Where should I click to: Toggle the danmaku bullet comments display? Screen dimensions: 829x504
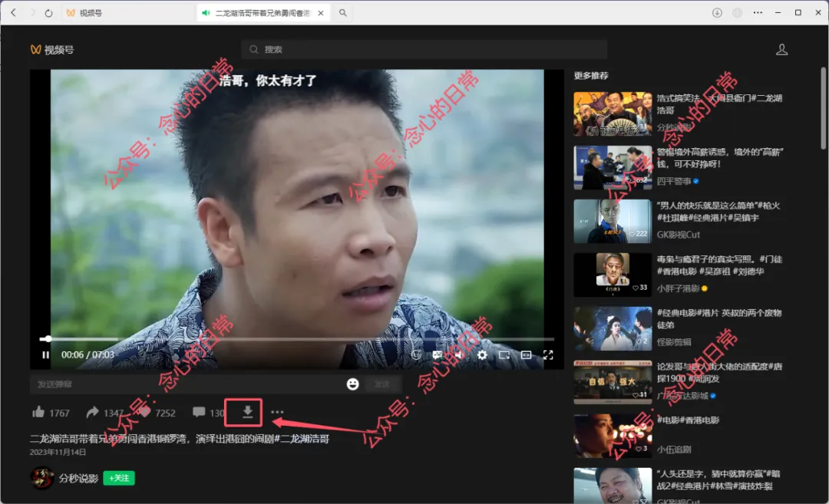[436, 354]
